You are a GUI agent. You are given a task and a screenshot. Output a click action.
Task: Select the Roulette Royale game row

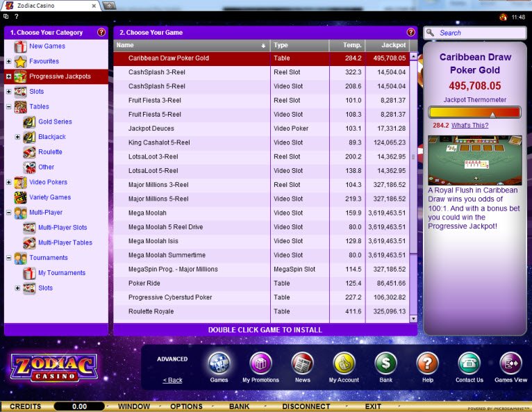(x=261, y=311)
